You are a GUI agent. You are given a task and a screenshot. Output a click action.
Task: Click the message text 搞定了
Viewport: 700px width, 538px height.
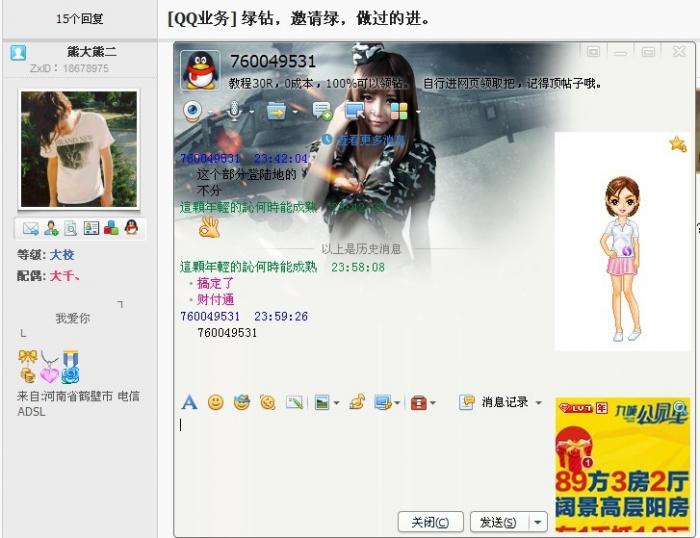click(215, 283)
